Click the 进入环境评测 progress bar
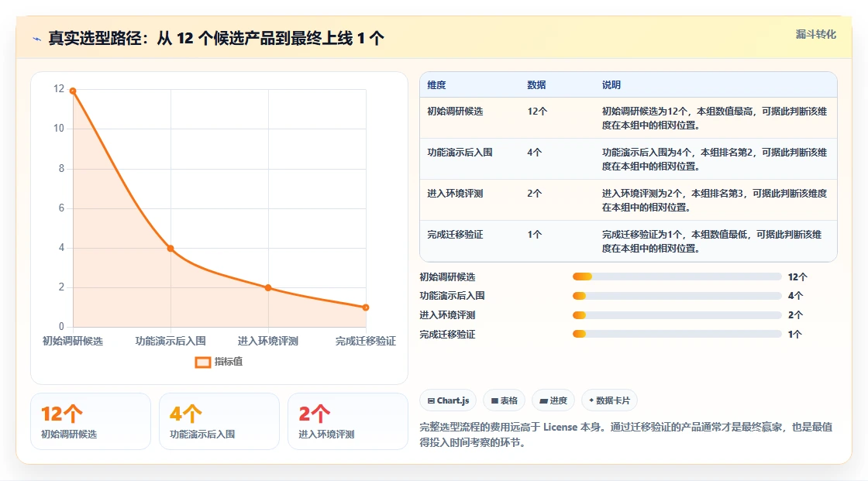The image size is (868, 481). click(x=677, y=315)
